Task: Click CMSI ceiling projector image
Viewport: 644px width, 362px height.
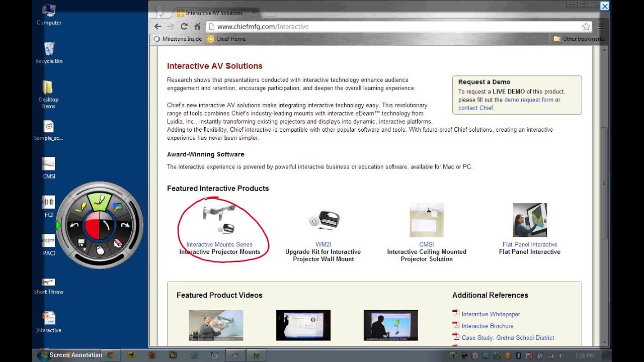Action: (x=427, y=220)
